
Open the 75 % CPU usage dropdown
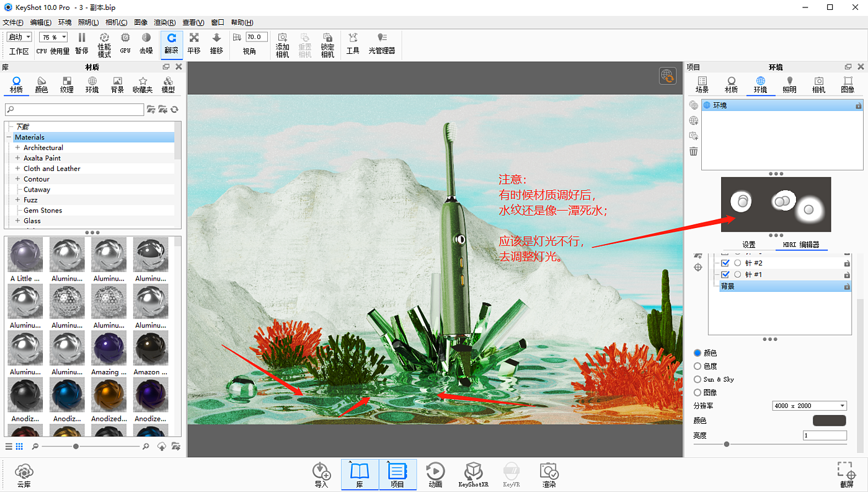53,37
